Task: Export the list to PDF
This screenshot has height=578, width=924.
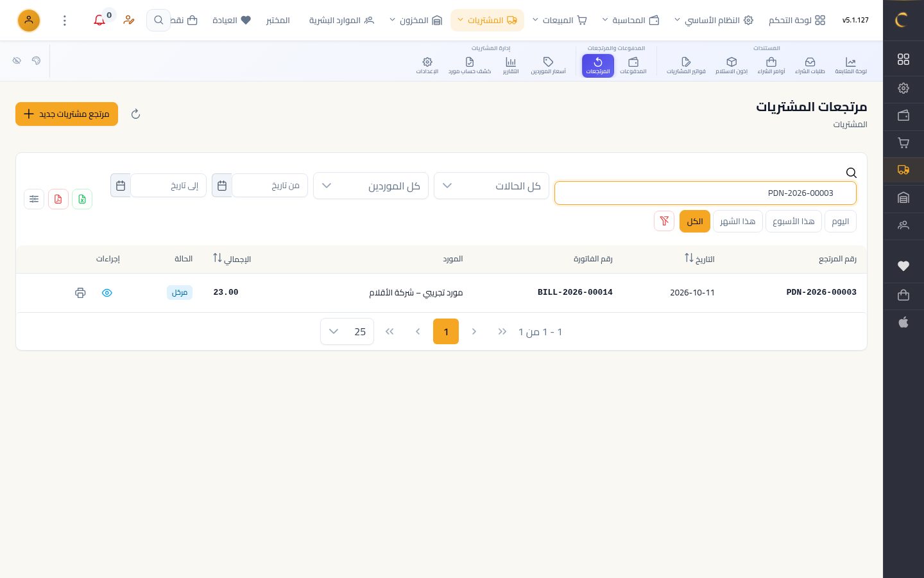Action: click(x=58, y=199)
